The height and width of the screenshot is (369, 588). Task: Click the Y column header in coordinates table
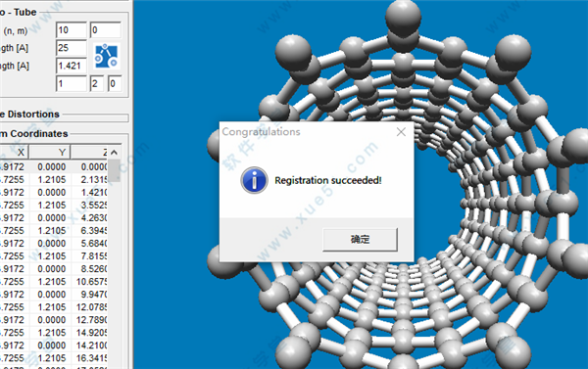50,152
